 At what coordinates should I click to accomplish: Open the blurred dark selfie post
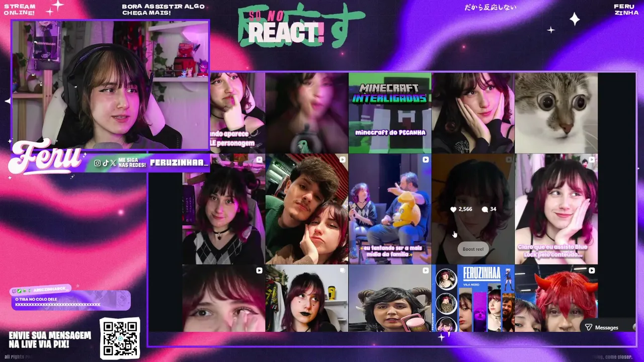pos(307,113)
